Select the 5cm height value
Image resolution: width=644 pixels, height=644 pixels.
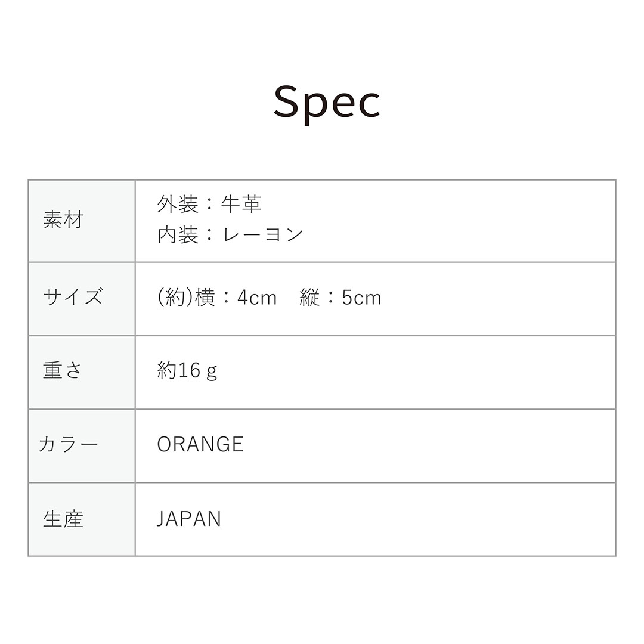point(361,298)
